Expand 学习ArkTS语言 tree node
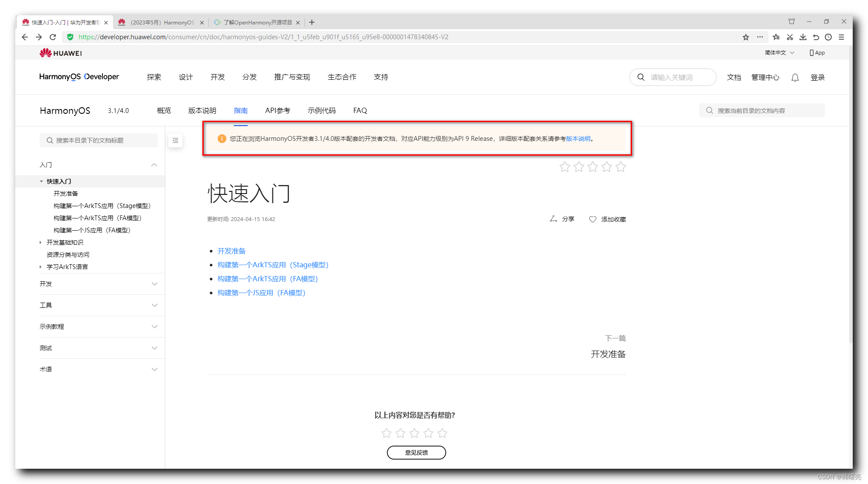This screenshot has width=868, height=484. pyautogui.click(x=41, y=267)
